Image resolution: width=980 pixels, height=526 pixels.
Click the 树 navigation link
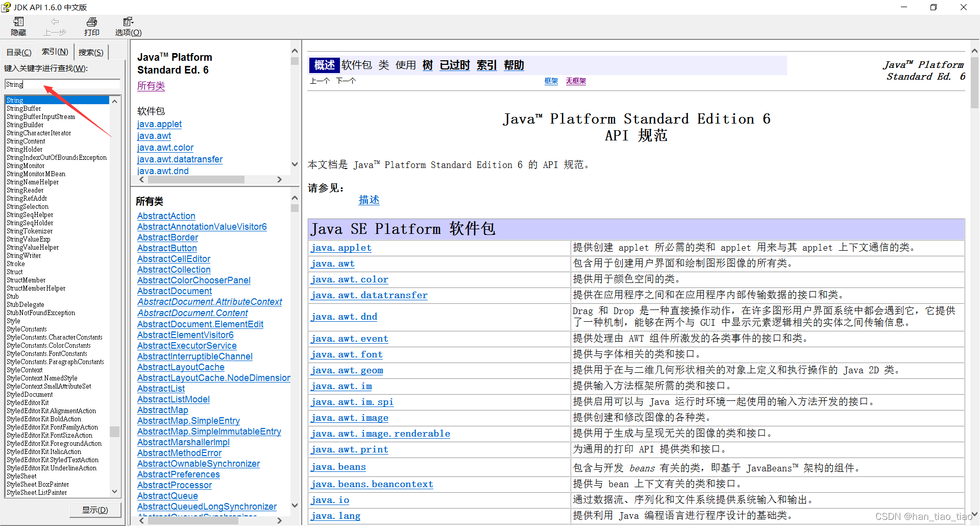(428, 65)
